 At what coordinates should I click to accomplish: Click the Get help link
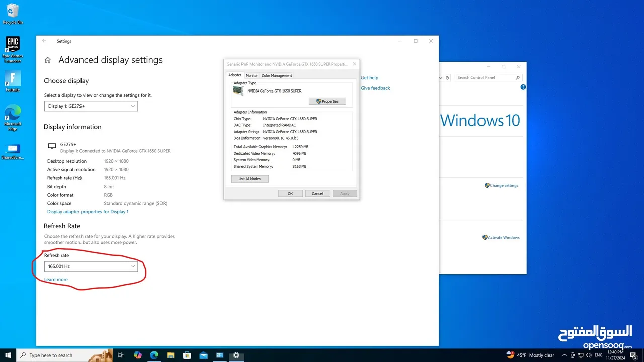[x=370, y=78]
